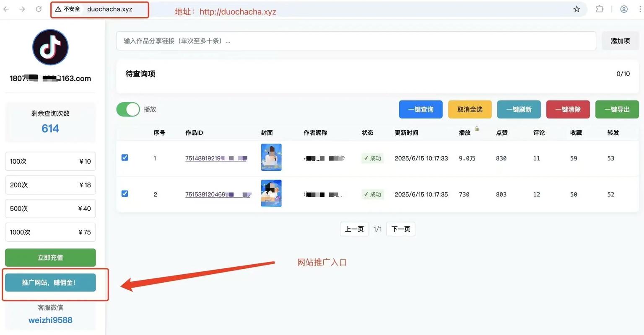Click the 一键查询 query button
The image size is (644, 335).
coord(421,109)
